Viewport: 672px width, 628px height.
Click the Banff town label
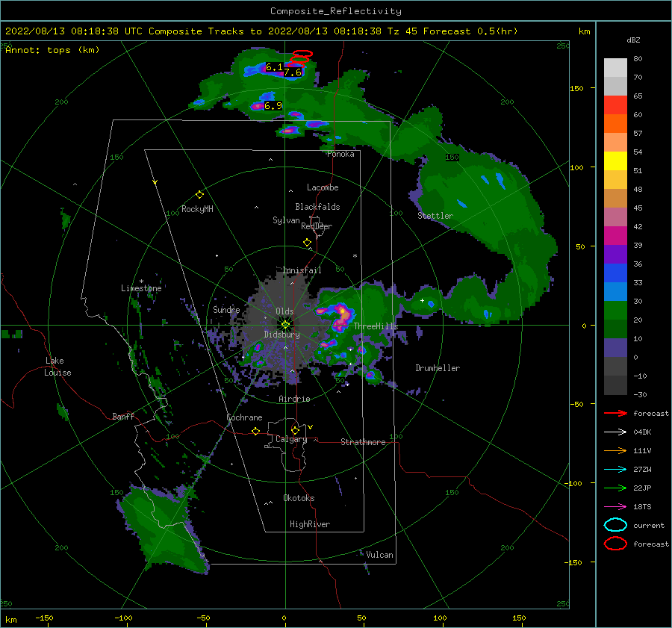point(123,417)
